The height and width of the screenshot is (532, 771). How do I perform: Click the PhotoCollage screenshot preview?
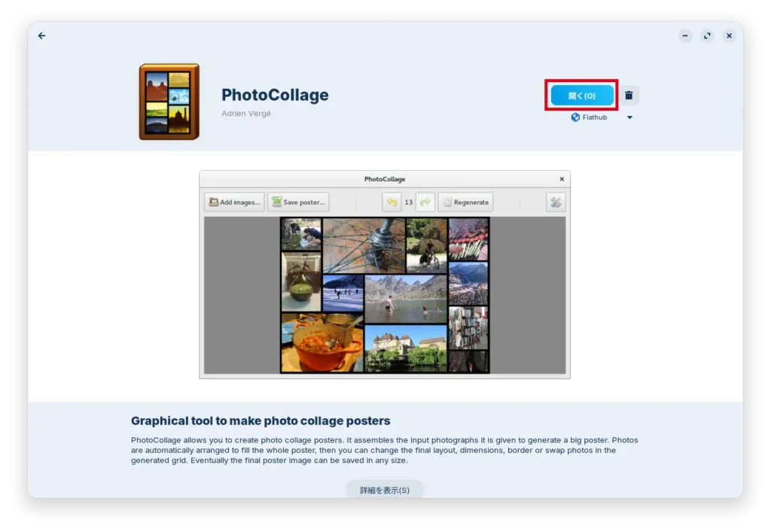[384, 293]
